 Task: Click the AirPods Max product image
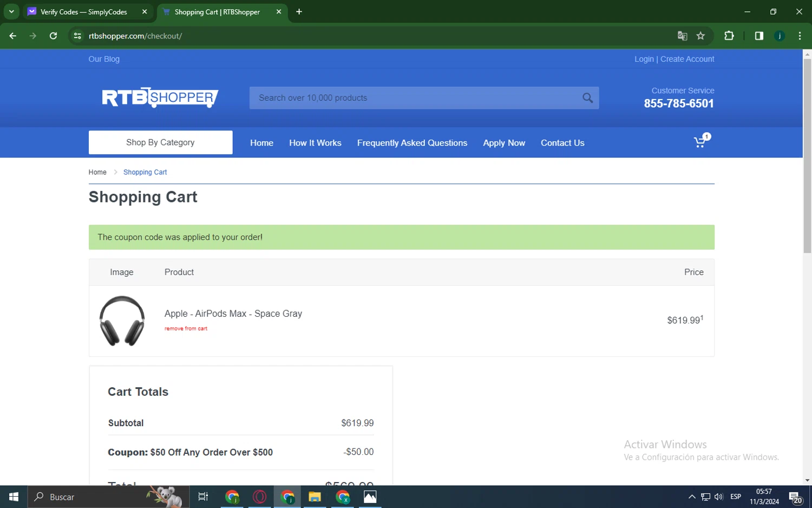pyautogui.click(x=122, y=321)
